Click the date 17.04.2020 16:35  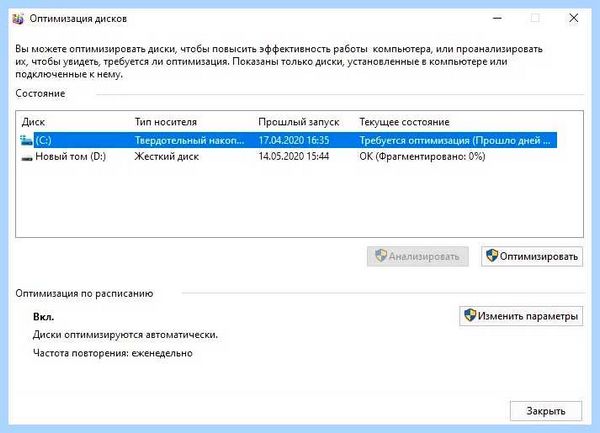[294, 140]
